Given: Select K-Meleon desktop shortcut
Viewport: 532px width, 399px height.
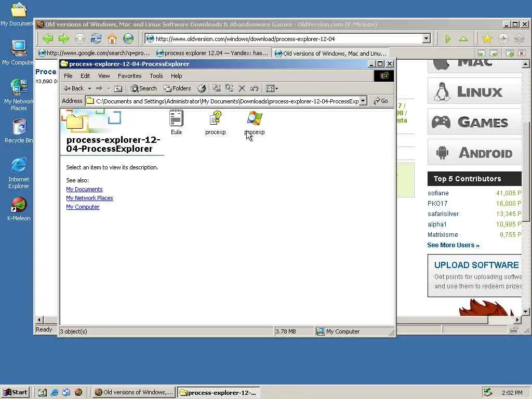Looking at the screenshot, I should click(19, 209).
